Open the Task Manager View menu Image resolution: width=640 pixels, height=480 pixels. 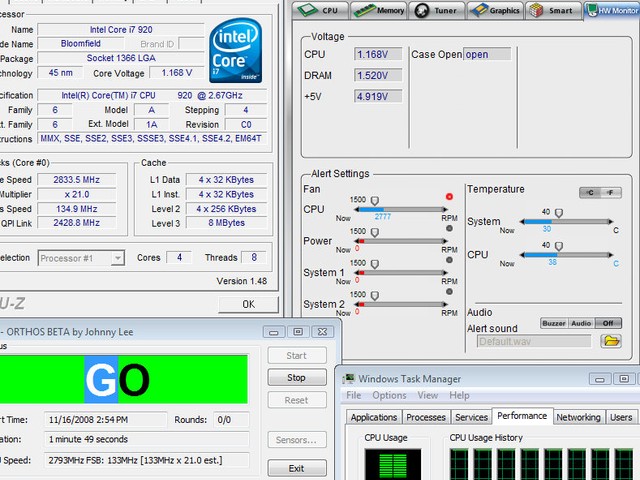coord(427,395)
